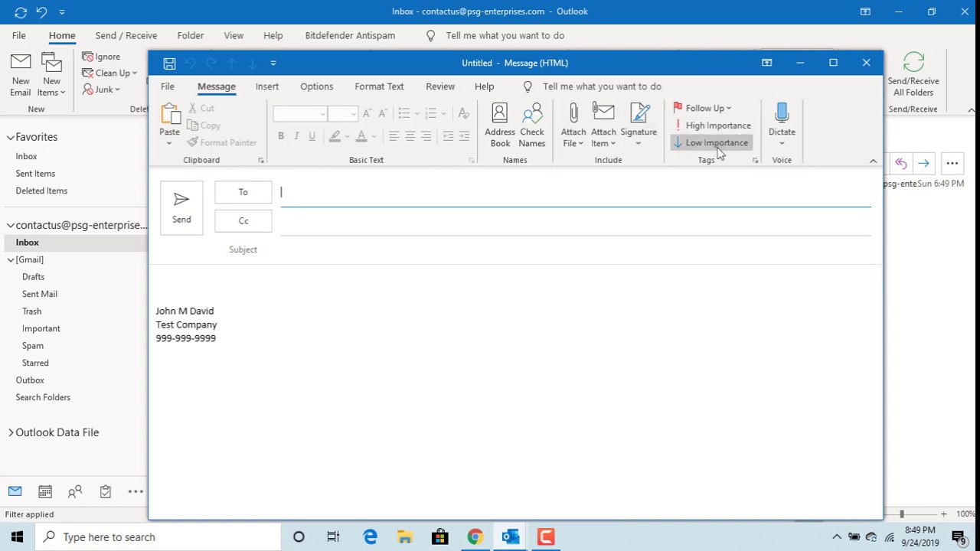The image size is (980, 551).
Task: Open the Address Book
Action: pos(500,125)
